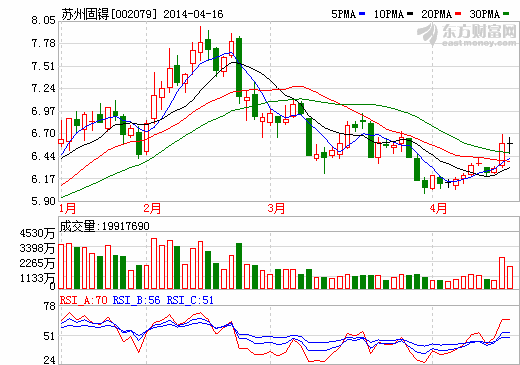Click the black 10PMA legend color marker
Viewport: 520px width, 365px height.
[410, 14]
